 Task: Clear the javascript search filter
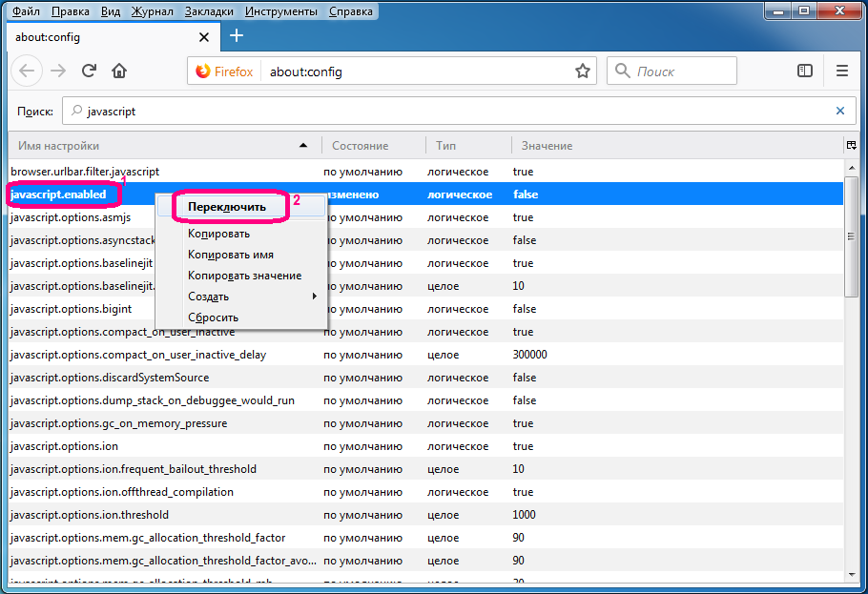point(839,111)
